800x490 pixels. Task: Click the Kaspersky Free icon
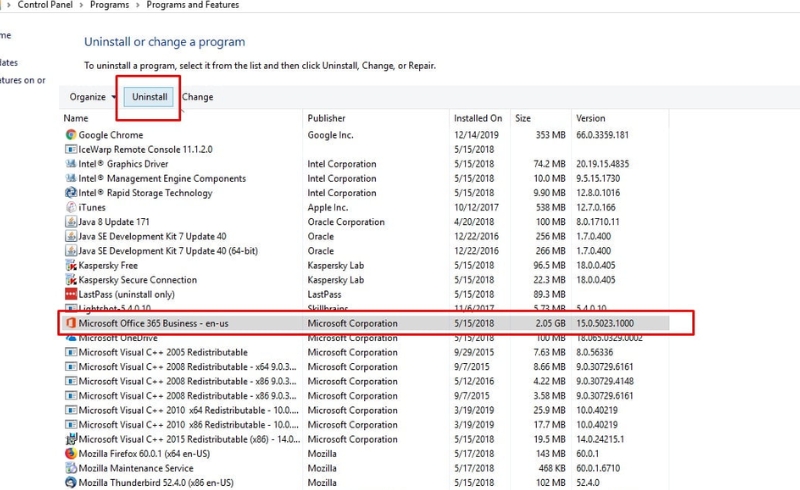click(71, 265)
